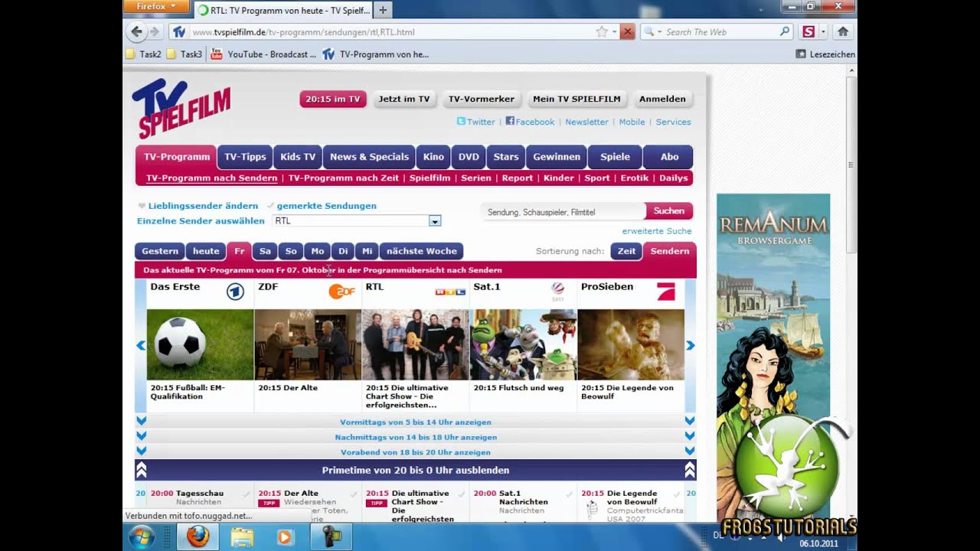Image resolution: width=980 pixels, height=551 pixels.
Task: Open the Kino tab
Action: click(x=433, y=157)
